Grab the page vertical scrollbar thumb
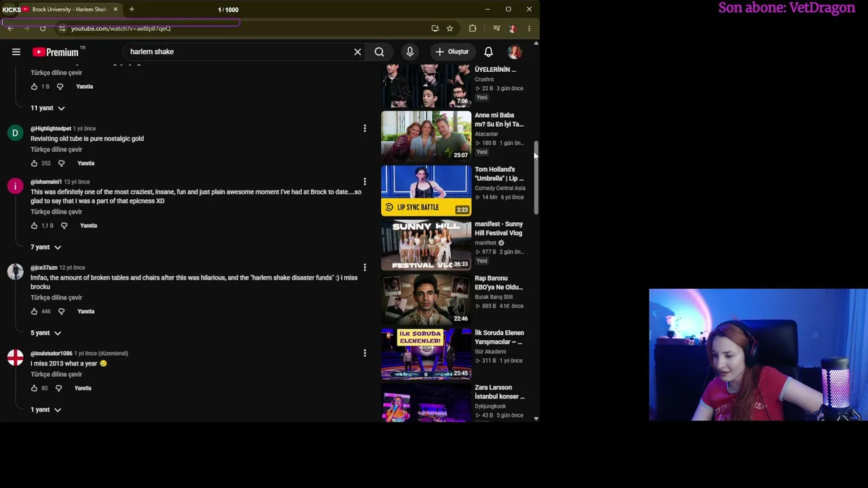This screenshot has height=488, width=868. click(x=536, y=178)
